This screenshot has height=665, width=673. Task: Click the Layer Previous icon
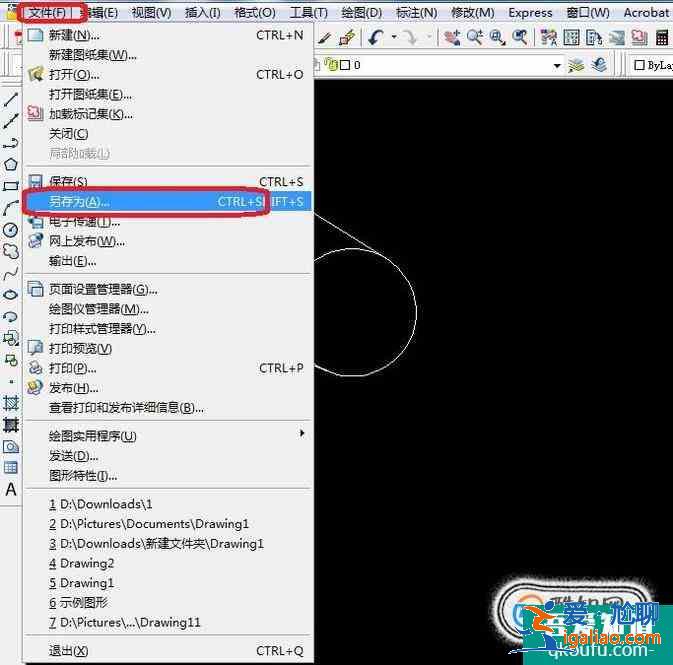click(599, 65)
